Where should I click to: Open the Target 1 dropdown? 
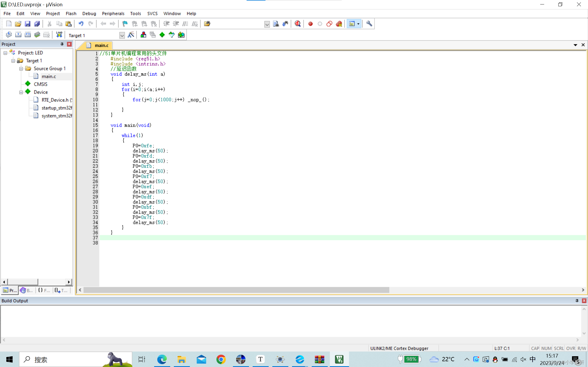pyautogui.click(x=122, y=35)
